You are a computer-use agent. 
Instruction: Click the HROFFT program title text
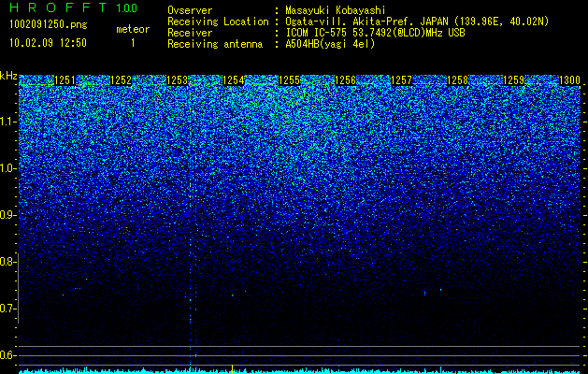[x=58, y=7]
